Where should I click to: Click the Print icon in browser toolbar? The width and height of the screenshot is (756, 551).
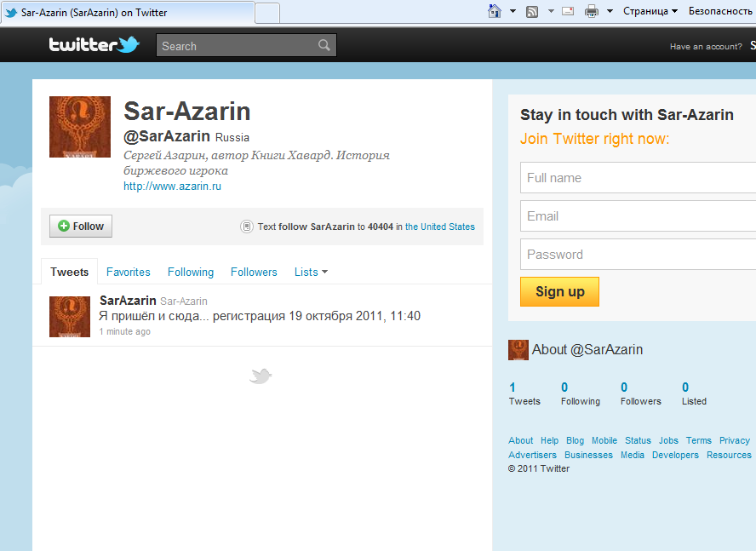[591, 10]
